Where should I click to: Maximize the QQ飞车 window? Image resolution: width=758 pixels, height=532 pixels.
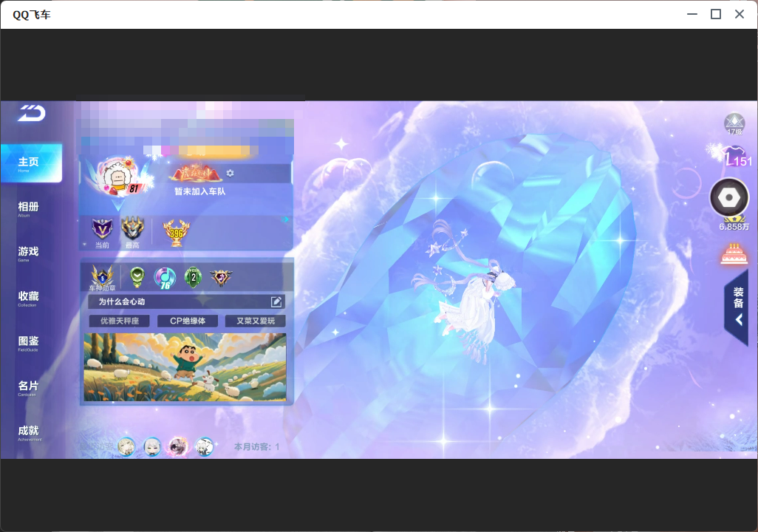click(716, 14)
